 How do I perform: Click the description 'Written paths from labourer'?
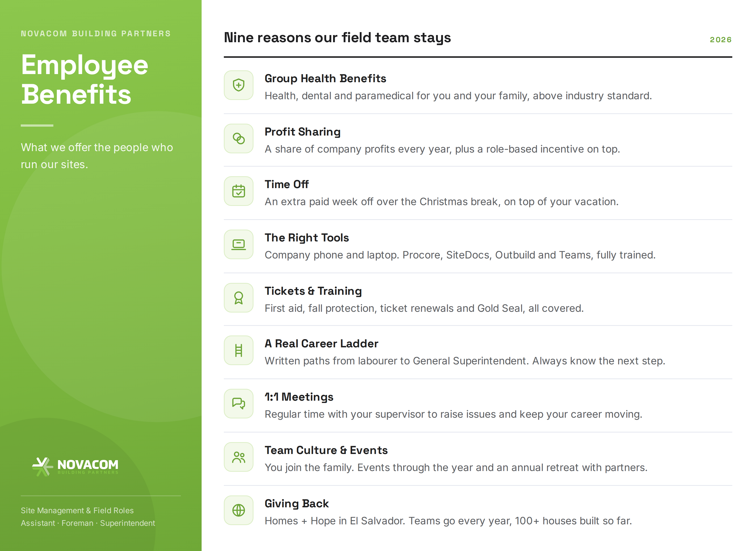coord(465,361)
